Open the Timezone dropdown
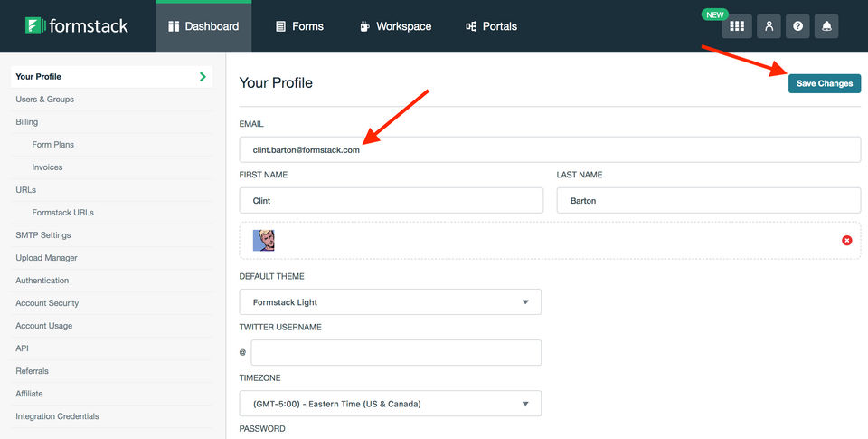The image size is (868, 439). (x=390, y=404)
